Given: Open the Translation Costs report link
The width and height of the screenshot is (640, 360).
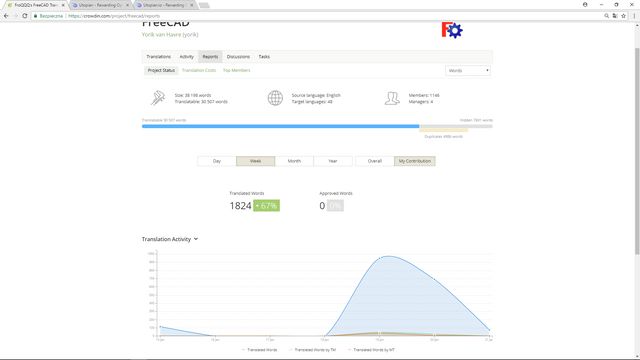Looking at the screenshot, I should point(199,70).
